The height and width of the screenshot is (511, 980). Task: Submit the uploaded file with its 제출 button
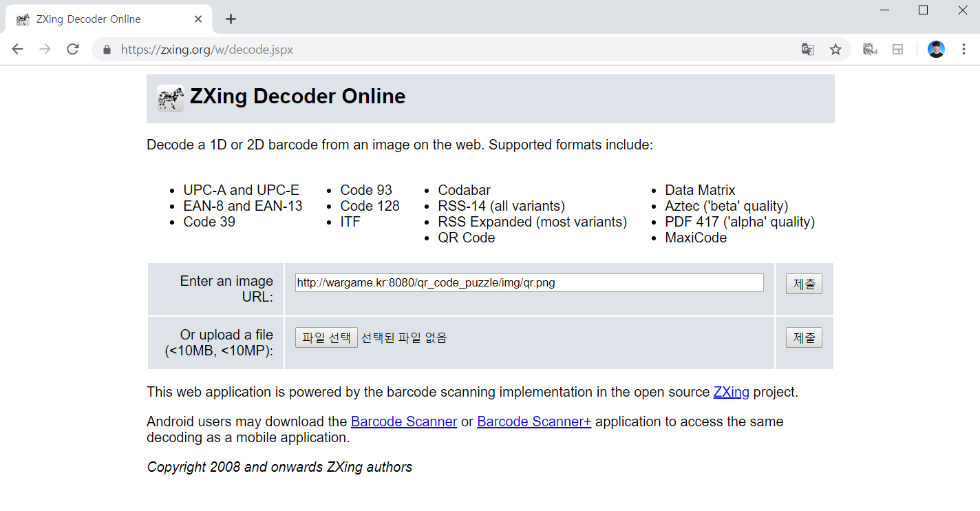coord(804,337)
